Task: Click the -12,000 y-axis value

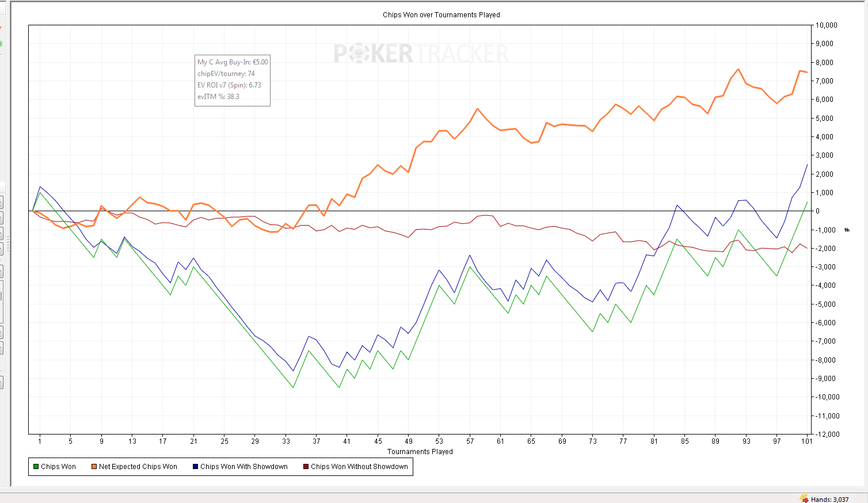Action: point(828,435)
